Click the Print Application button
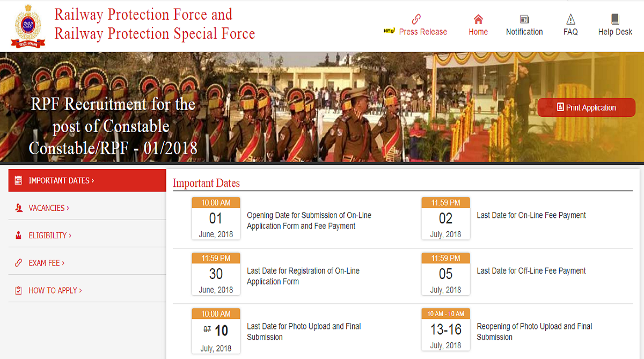The height and width of the screenshot is (359, 644). (586, 107)
